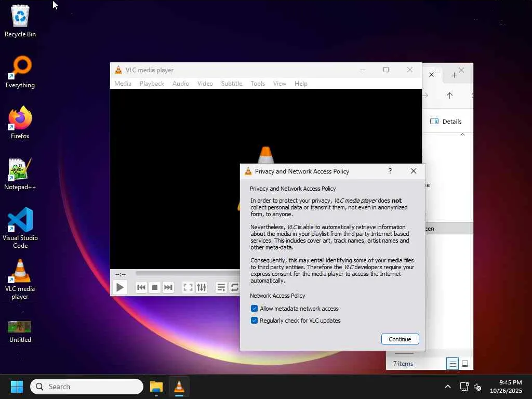
Task: Click the muted volume tray icon
Action: pos(477,387)
